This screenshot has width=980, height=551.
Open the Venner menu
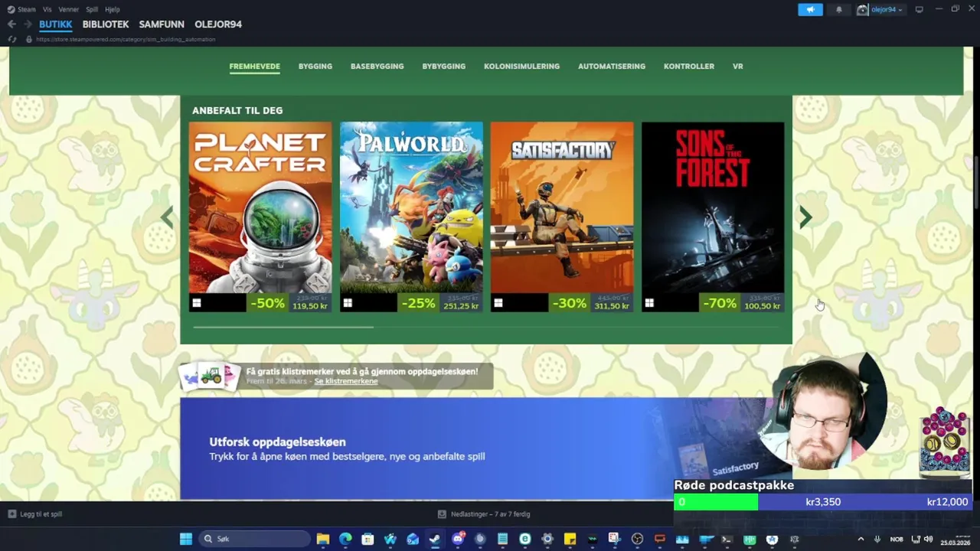(69, 9)
